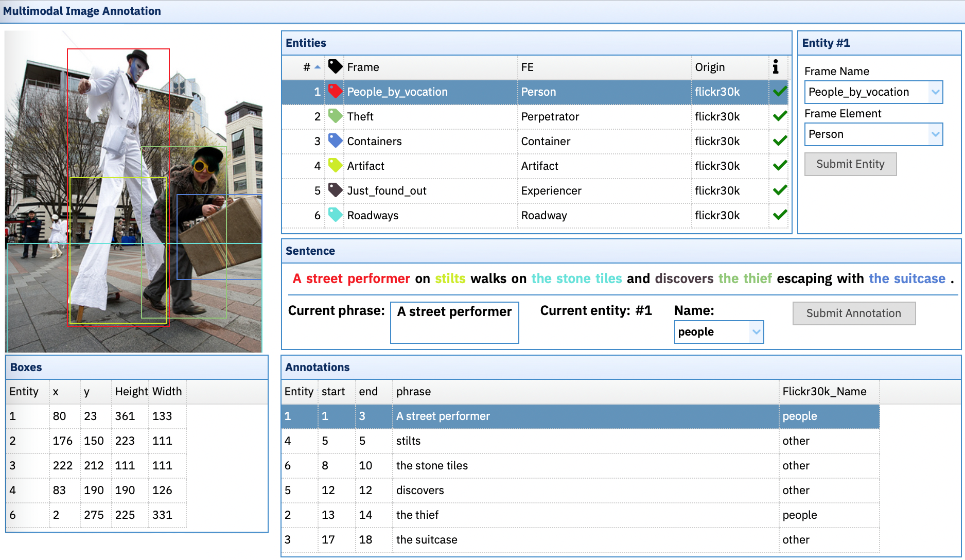The image size is (965, 560).
Task: Click box row with x value 83
Action: pos(96,490)
